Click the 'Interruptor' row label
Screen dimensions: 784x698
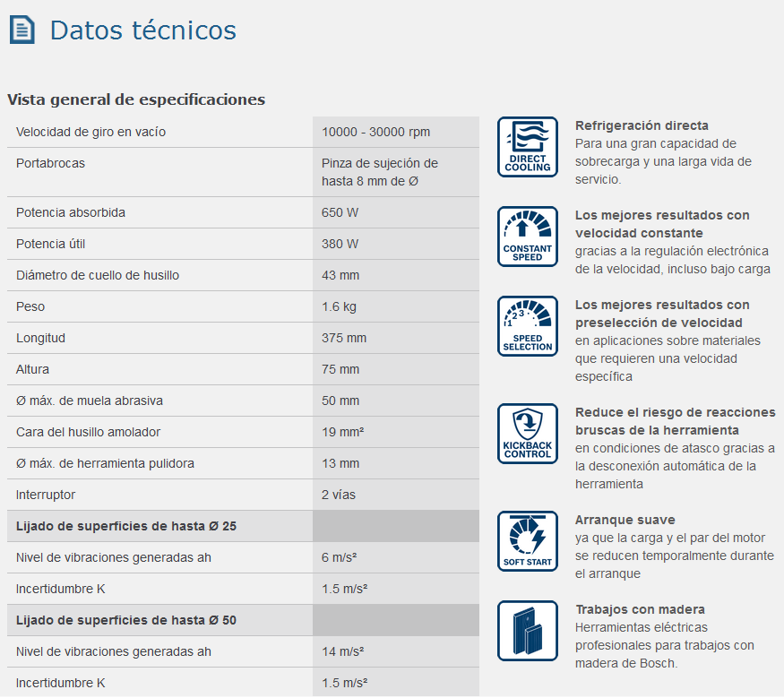point(46,495)
